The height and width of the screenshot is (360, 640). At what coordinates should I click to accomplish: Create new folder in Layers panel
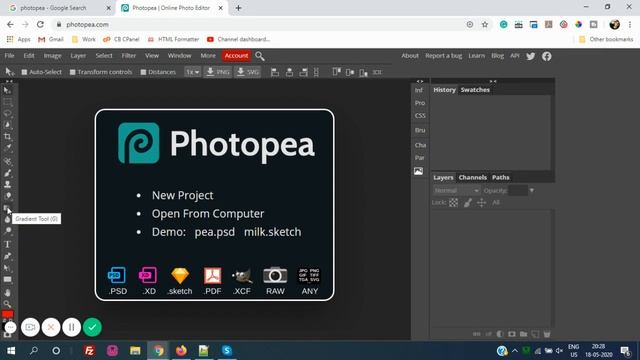[523, 334]
